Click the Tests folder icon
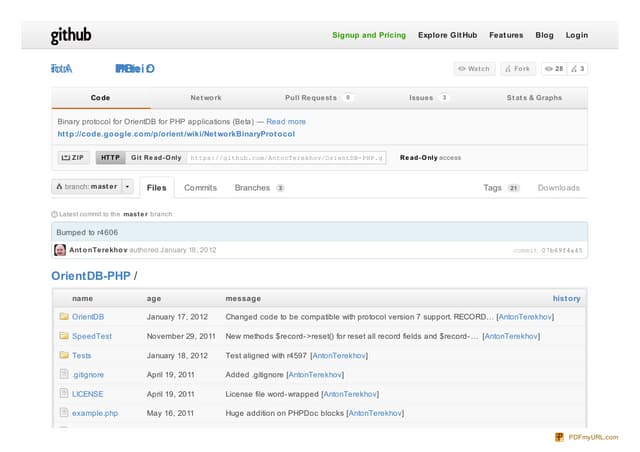Screen dimensions: 640x452 [64, 355]
